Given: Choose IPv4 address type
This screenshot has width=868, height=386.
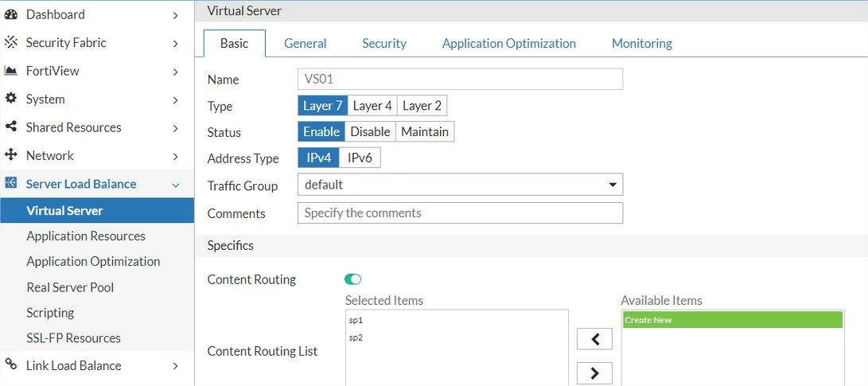Looking at the screenshot, I should pyautogui.click(x=318, y=158).
